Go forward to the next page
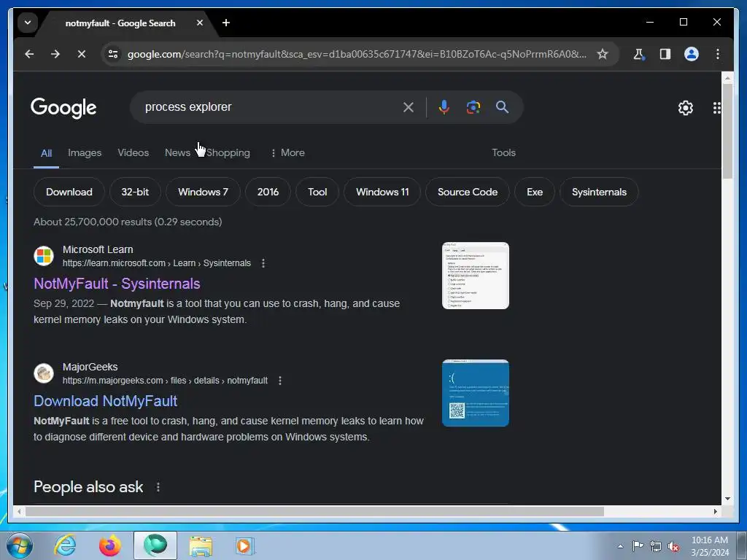The height and width of the screenshot is (560, 747). pyautogui.click(x=55, y=54)
